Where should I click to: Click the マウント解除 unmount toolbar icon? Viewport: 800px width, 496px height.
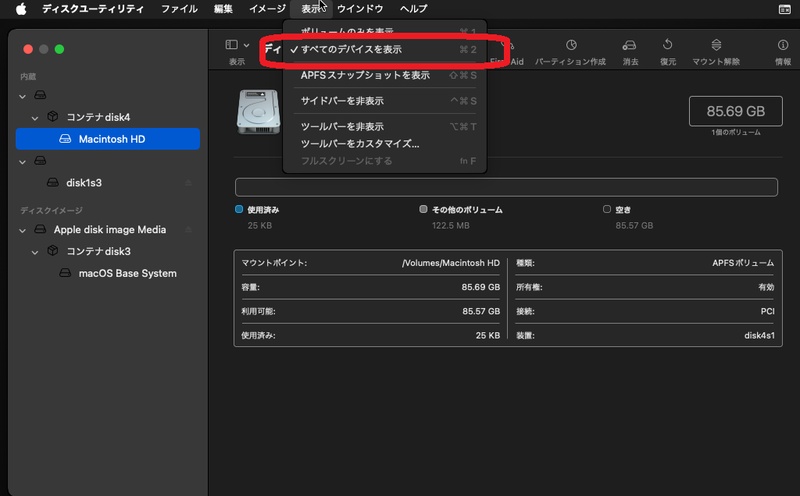(716, 45)
